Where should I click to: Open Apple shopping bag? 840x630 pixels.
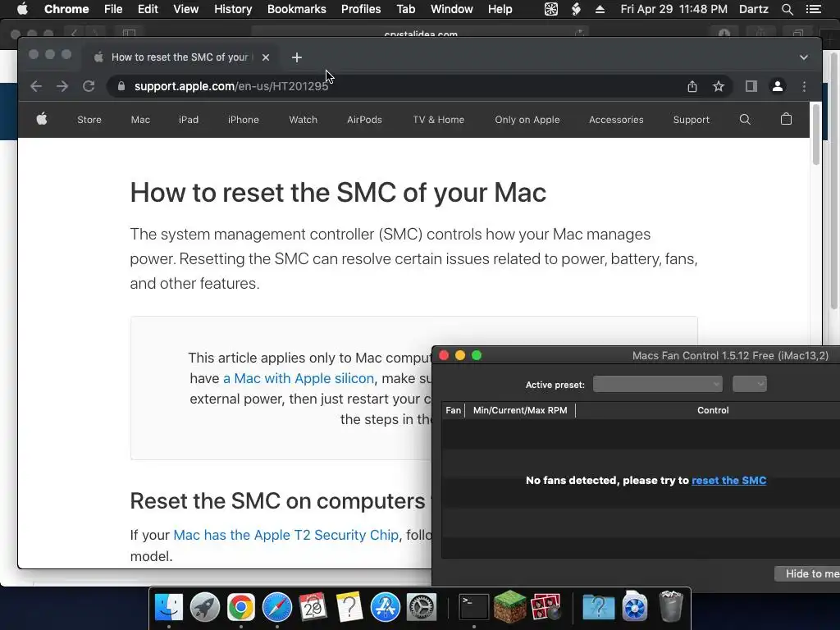(x=786, y=119)
